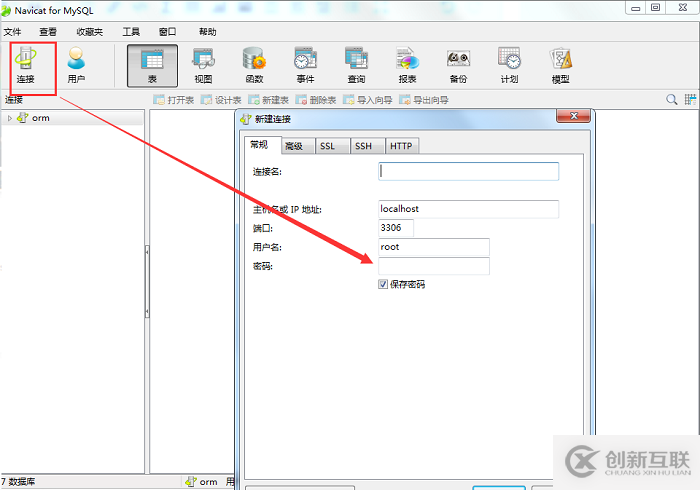Minimize the Navicat window

(635, 8)
